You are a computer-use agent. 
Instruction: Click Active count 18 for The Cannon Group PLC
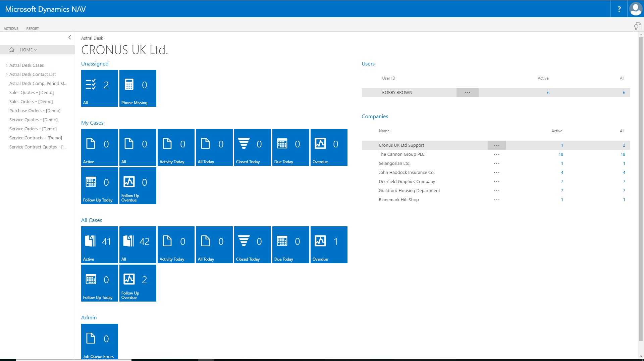[x=561, y=154]
